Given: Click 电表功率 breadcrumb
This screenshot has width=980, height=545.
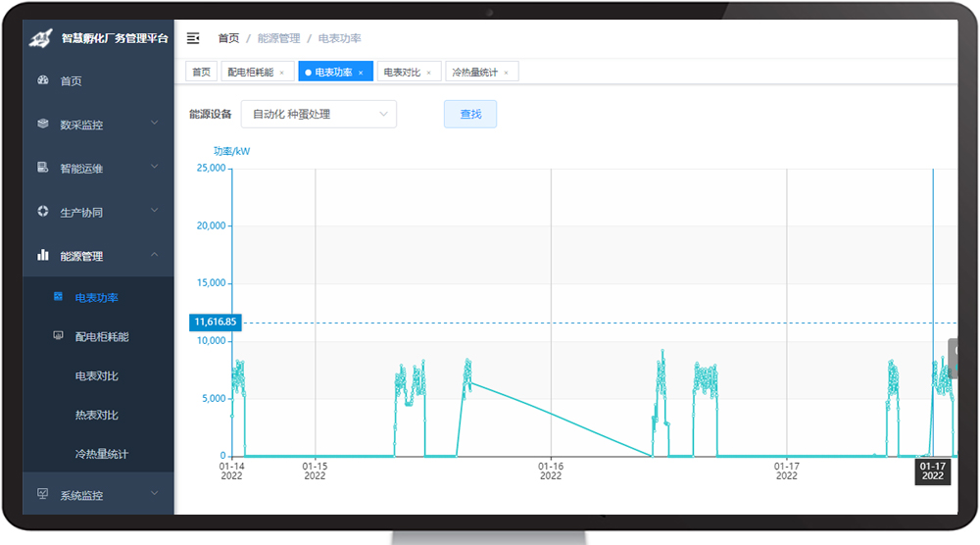Looking at the screenshot, I should [x=339, y=38].
